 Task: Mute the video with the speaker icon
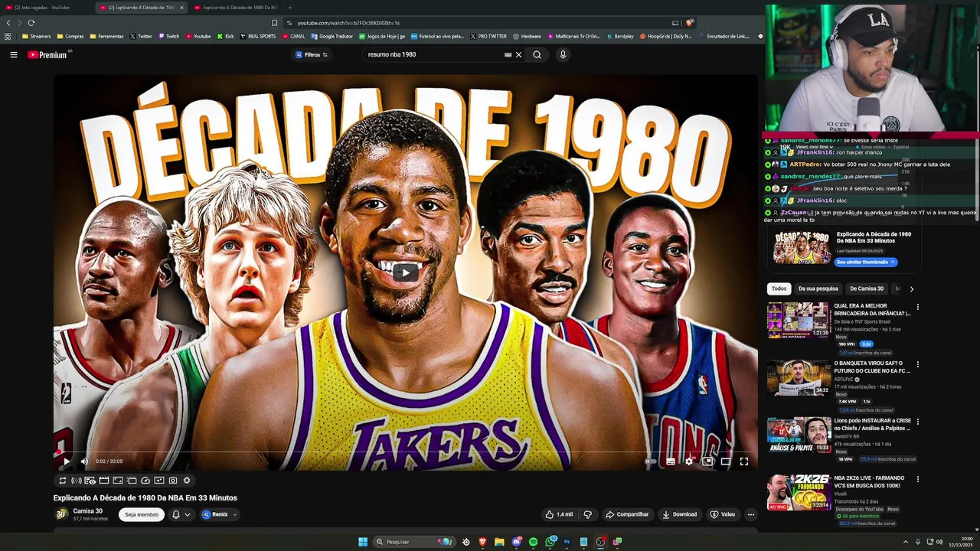click(84, 461)
